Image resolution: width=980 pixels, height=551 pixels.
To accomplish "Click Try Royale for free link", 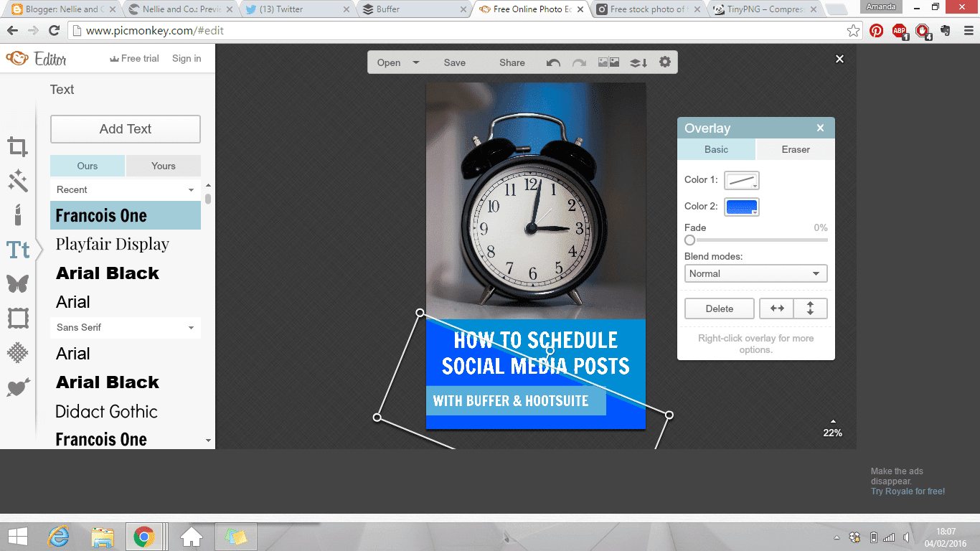I will [908, 491].
